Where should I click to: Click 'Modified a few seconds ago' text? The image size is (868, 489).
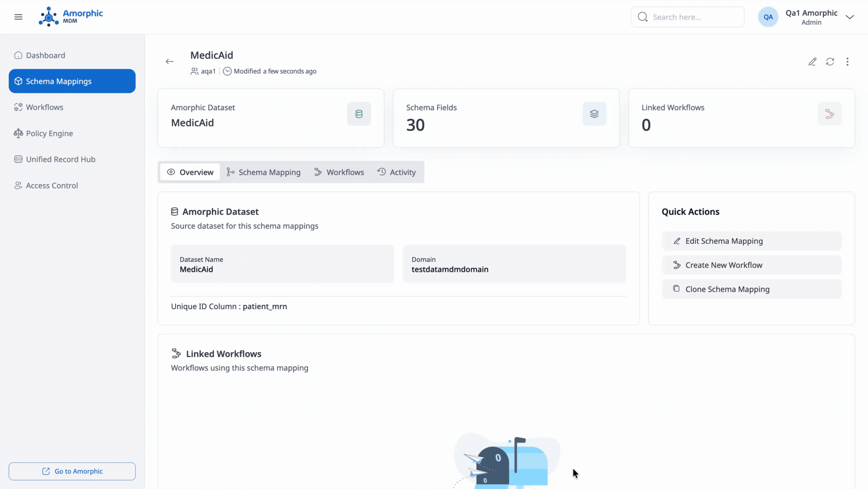point(275,71)
